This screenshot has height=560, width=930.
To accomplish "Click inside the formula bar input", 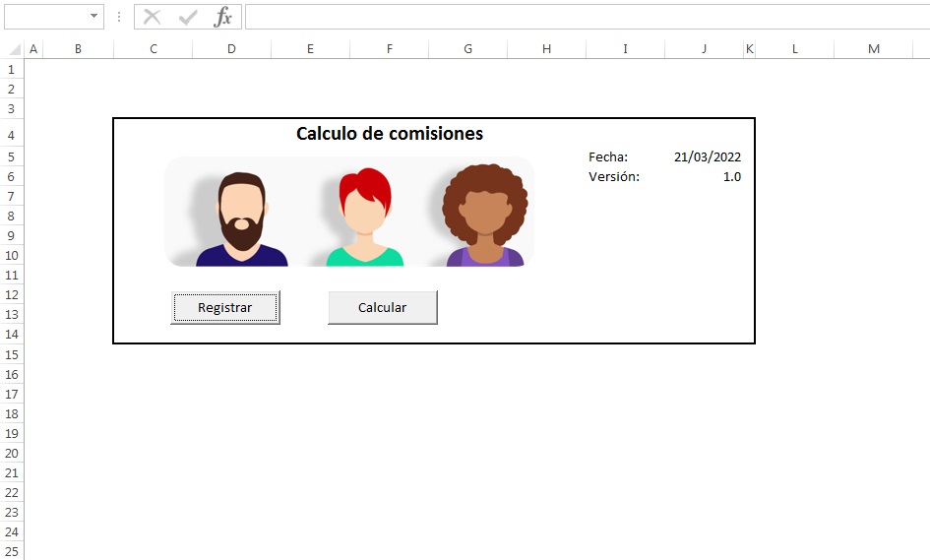I will pos(588,17).
